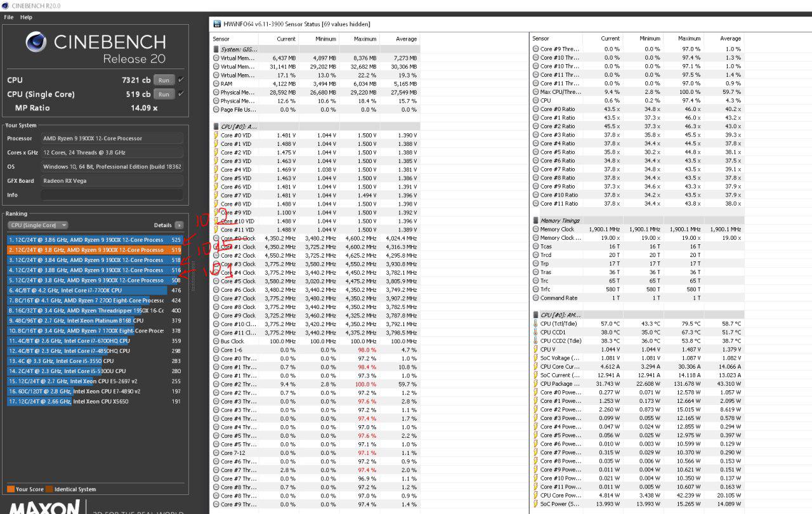This screenshot has height=514, width=812.
Task: Toggle the checkbox beside the CPU Run button
Action: click(x=181, y=80)
